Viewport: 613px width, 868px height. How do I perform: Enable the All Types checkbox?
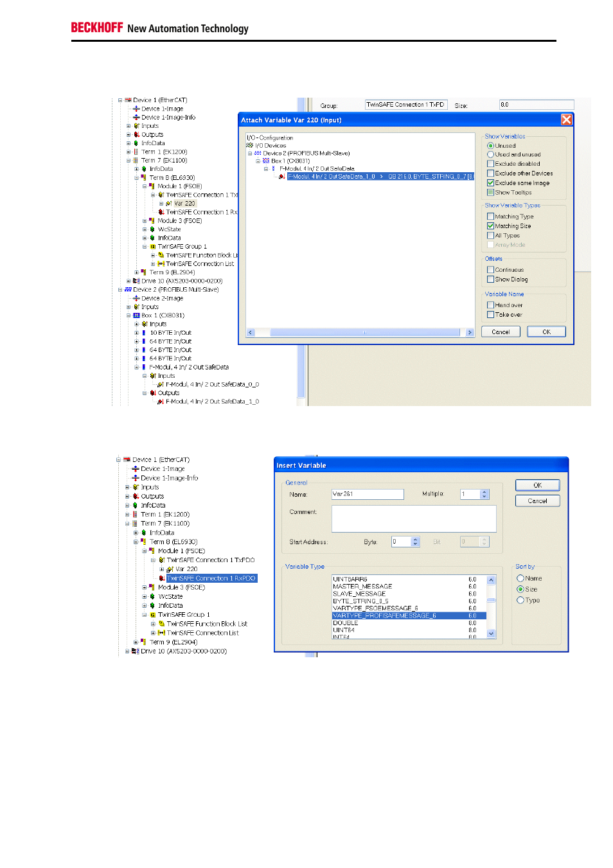tap(490, 236)
